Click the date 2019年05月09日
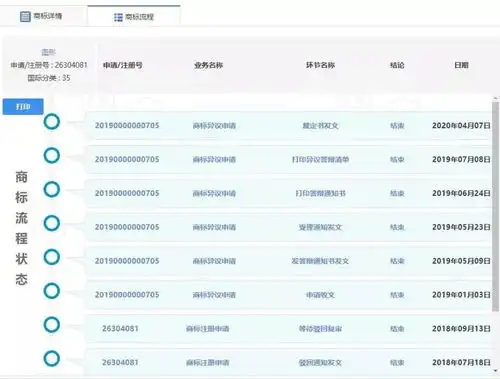The height and width of the screenshot is (379, 500). coord(461,261)
